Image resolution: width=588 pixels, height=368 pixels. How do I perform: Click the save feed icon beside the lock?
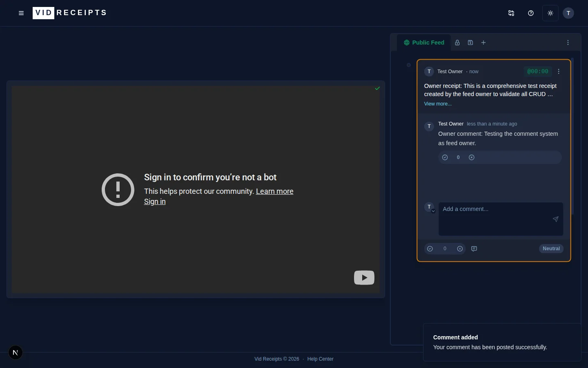(x=470, y=43)
